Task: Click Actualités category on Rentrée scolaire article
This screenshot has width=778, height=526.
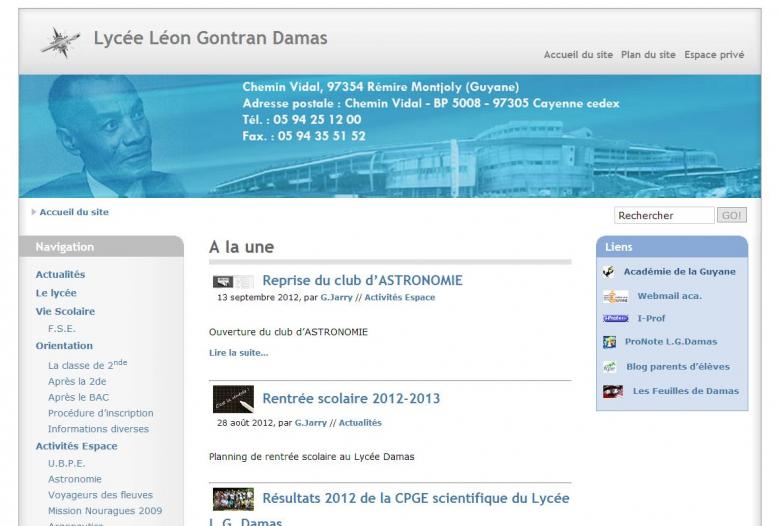Action: 360,423
